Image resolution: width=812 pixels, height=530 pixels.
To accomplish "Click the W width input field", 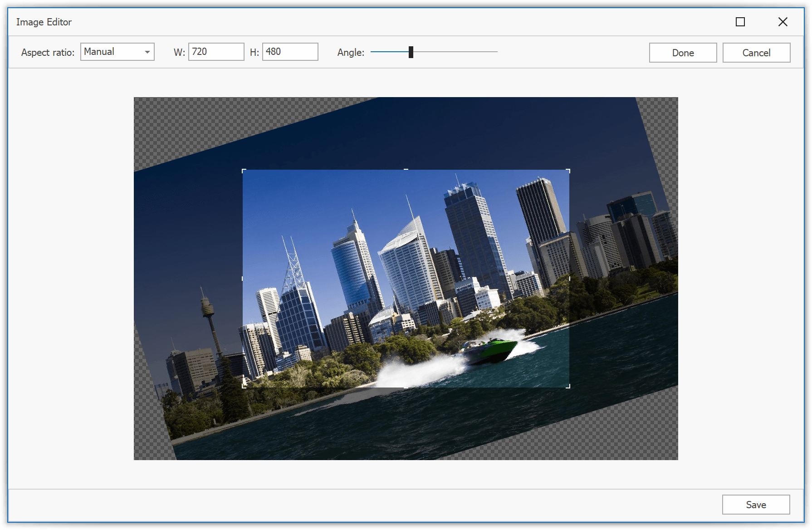I will [216, 52].
